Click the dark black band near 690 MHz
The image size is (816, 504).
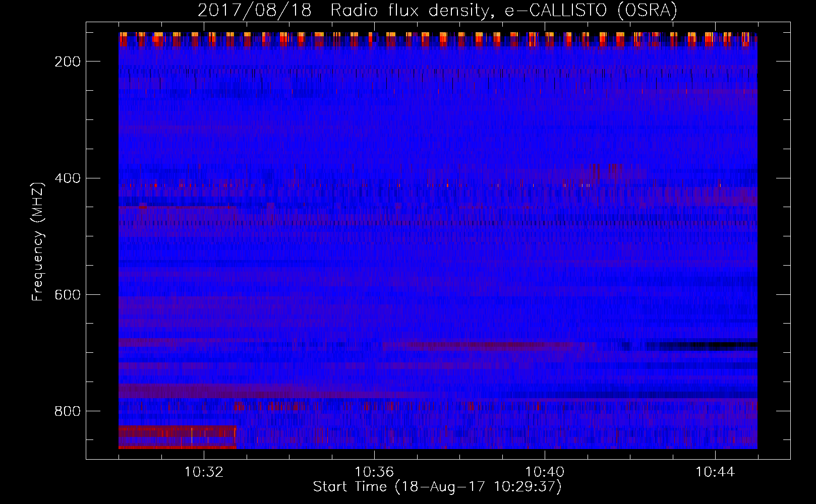[701, 346]
